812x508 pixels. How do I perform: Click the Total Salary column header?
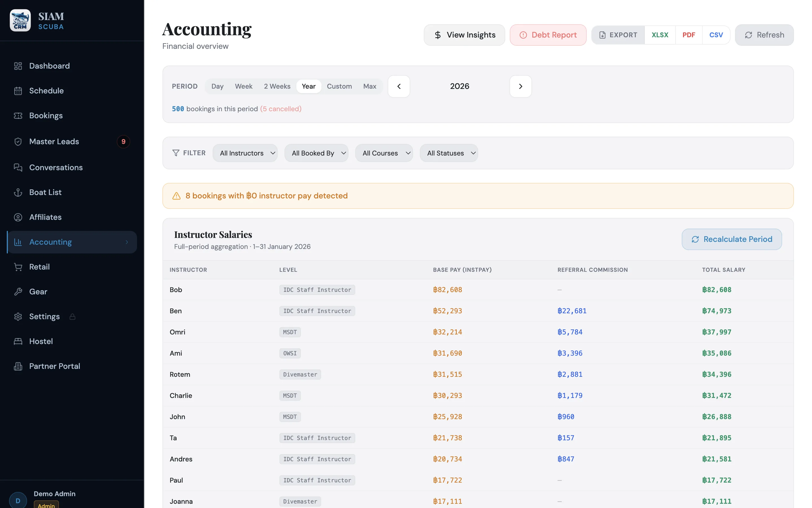tap(723, 270)
